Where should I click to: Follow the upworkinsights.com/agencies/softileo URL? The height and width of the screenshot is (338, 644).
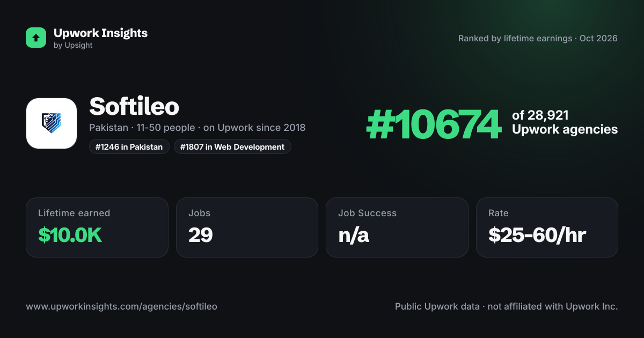click(x=121, y=306)
